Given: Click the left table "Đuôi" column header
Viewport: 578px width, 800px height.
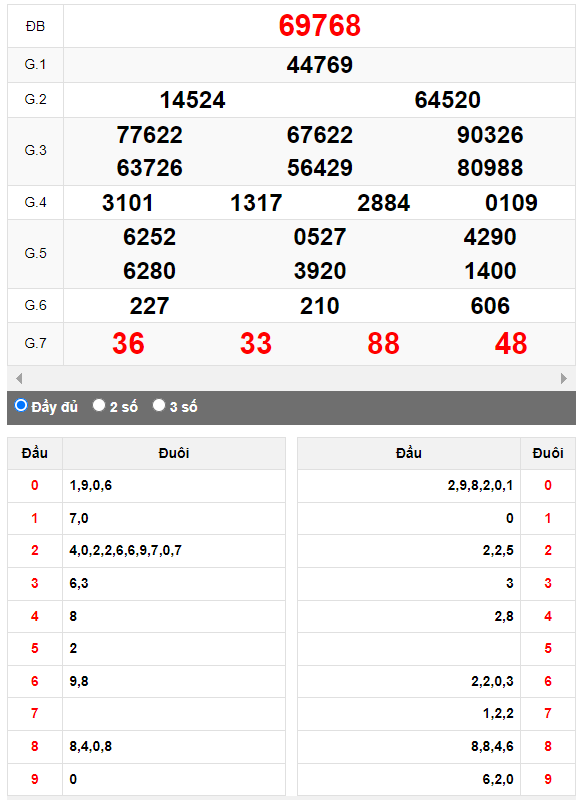Looking at the screenshot, I should pos(174,453).
